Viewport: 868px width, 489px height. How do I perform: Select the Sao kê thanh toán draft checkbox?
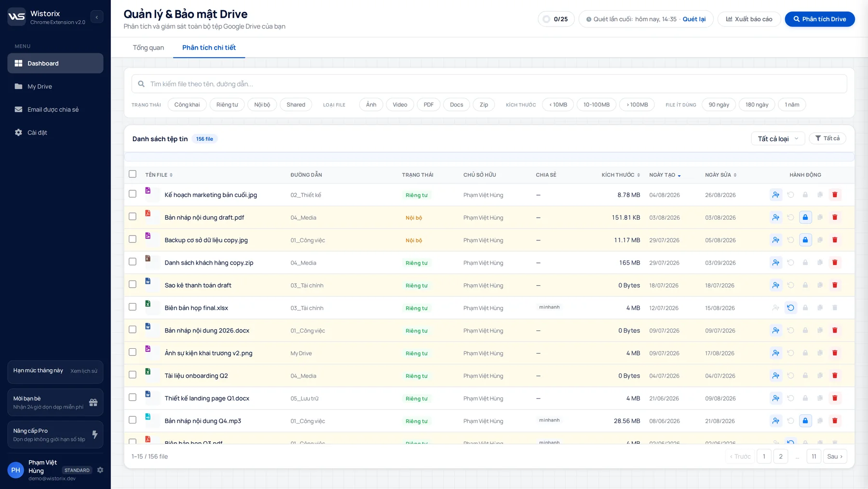pyautogui.click(x=133, y=284)
